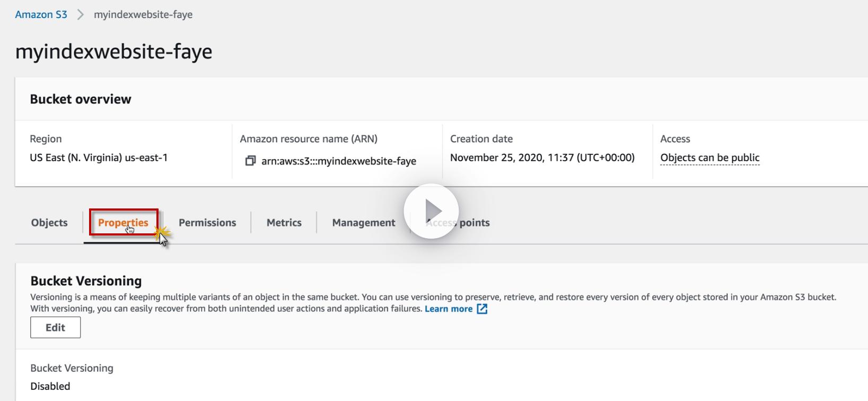Select the Properties tab

(123, 223)
